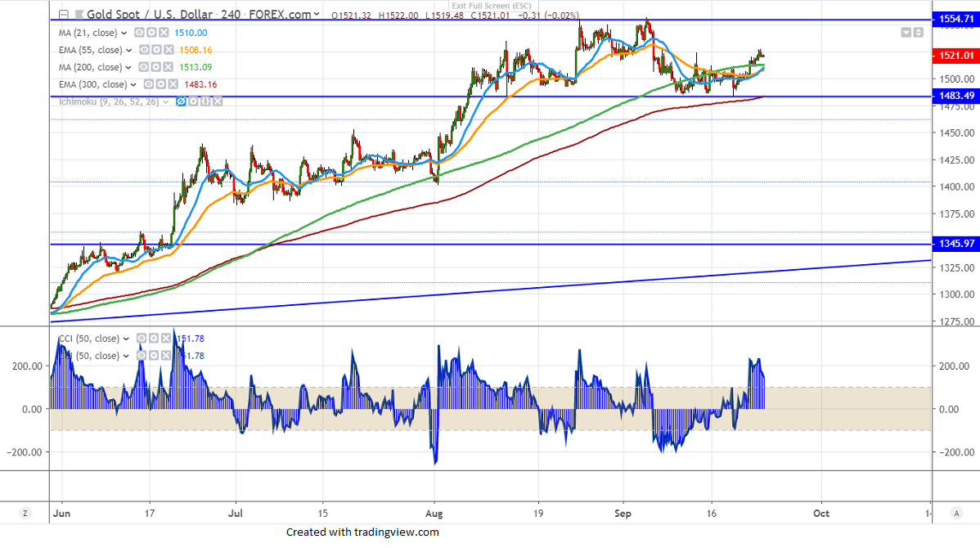Hide the lower CCI (50, close) indicator
Screen dimensions: 980x548
(x=142, y=356)
